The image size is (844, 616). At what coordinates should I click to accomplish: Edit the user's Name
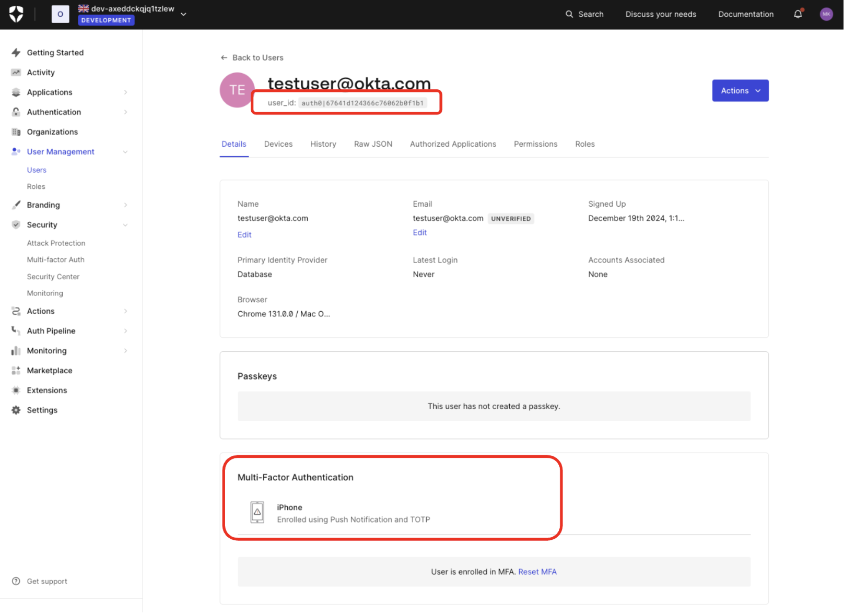point(244,235)
